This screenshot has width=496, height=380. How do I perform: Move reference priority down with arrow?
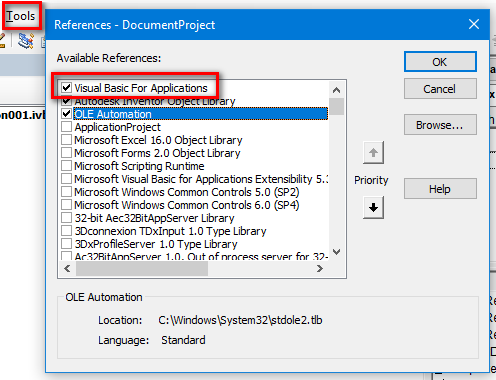(x=373, y=207)
